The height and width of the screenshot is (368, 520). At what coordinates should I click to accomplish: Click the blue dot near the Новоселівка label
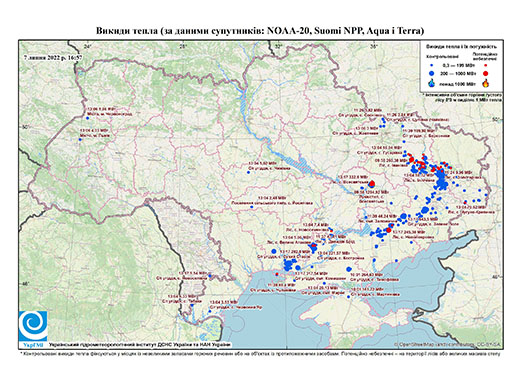[x=210, y=276]
